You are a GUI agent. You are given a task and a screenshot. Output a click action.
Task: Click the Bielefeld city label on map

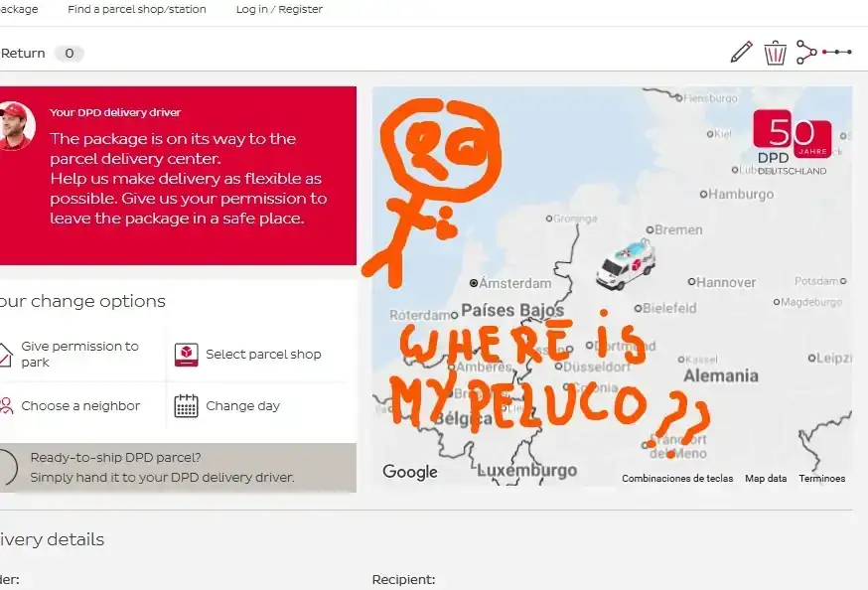point(669,308)
